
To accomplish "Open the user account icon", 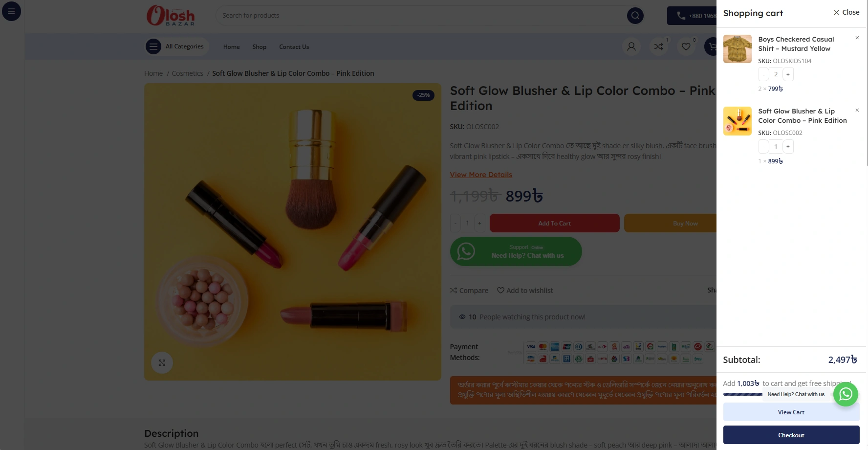I will click(x=631, y=46).
